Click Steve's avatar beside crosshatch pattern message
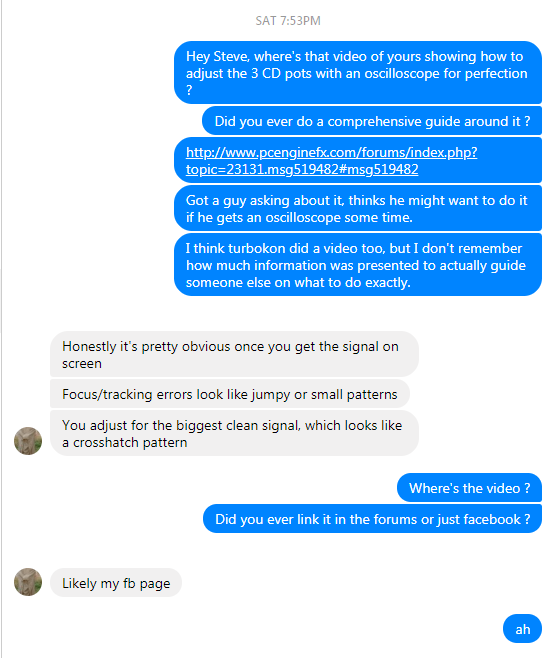The width and height of the screenshot is (554, 658). [28, 441]
